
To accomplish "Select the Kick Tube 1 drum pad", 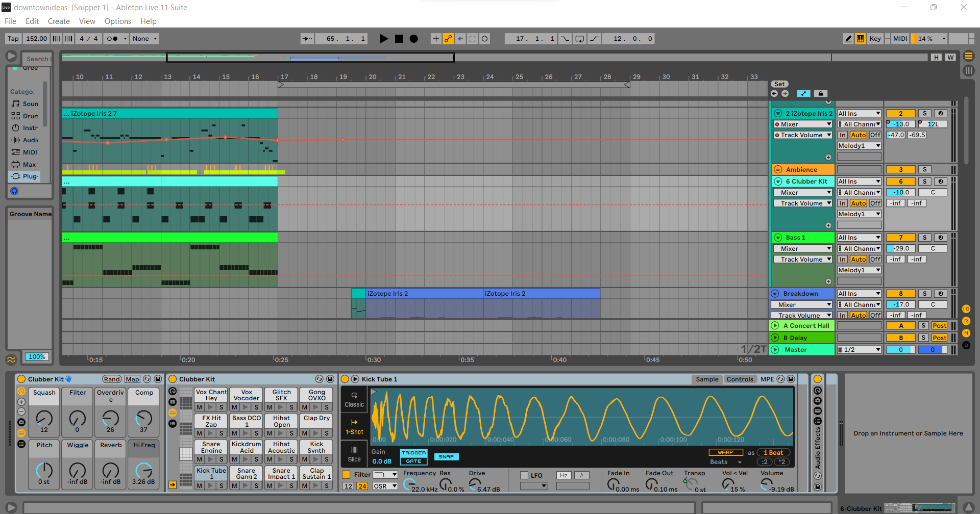I will pyautogui.click(x=211, y=474).
